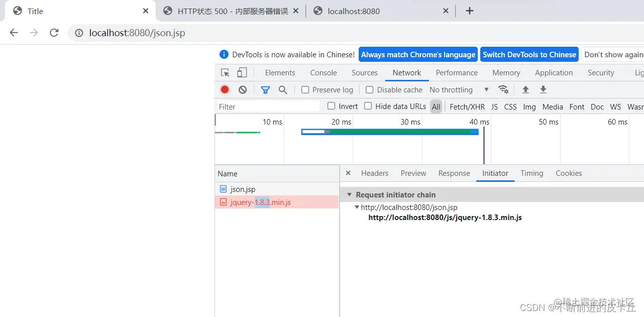Toggle the device toolbar icon
The width and height of the screenshot is (644, 317).
coord(242,73)
